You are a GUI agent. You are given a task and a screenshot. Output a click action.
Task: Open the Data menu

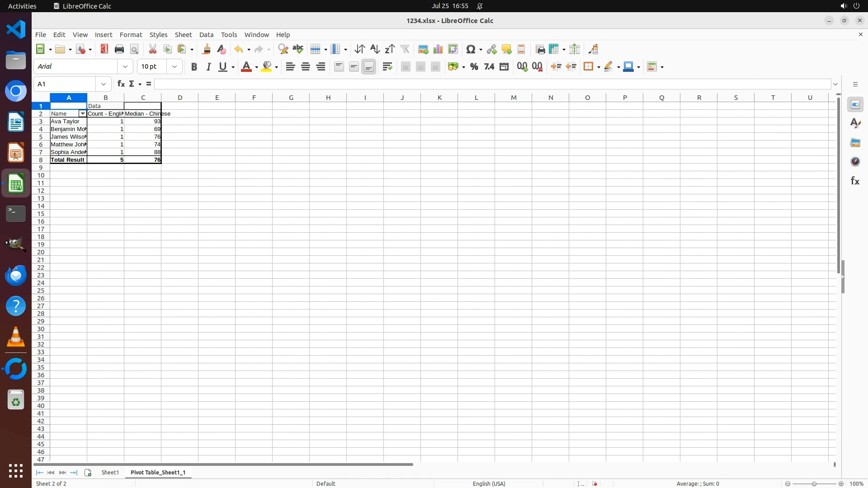coord(206,35)
